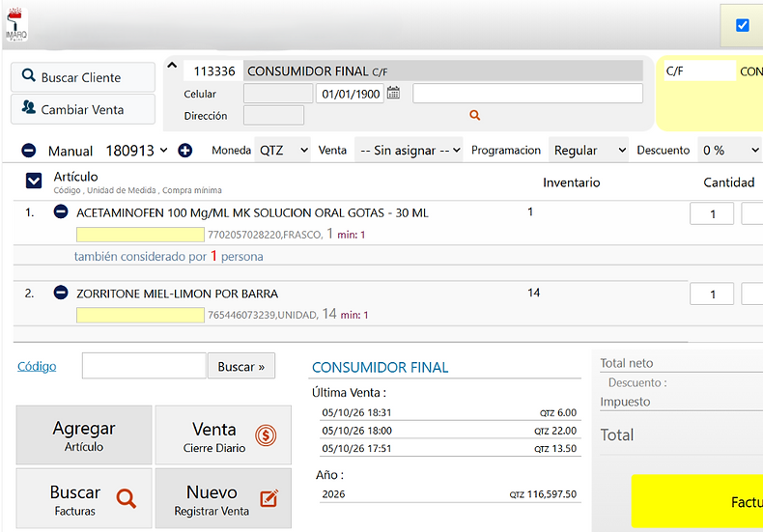Viewport: 763px width, 532px height.
Task: Click the Total neto label
Action: (x=626, y=363)
